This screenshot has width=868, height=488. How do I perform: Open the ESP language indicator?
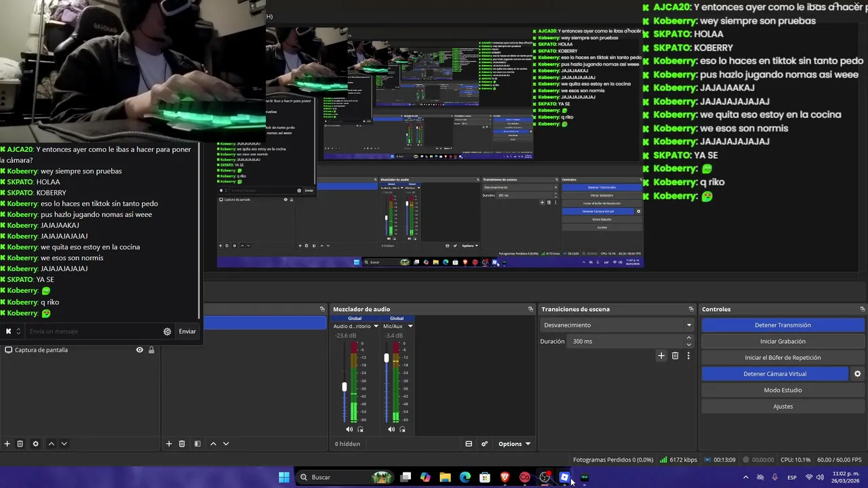tap(792, 477)
